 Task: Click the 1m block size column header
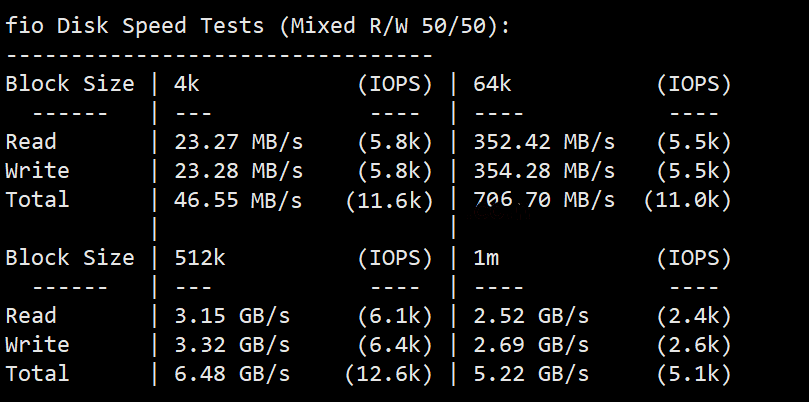point(487,258)
